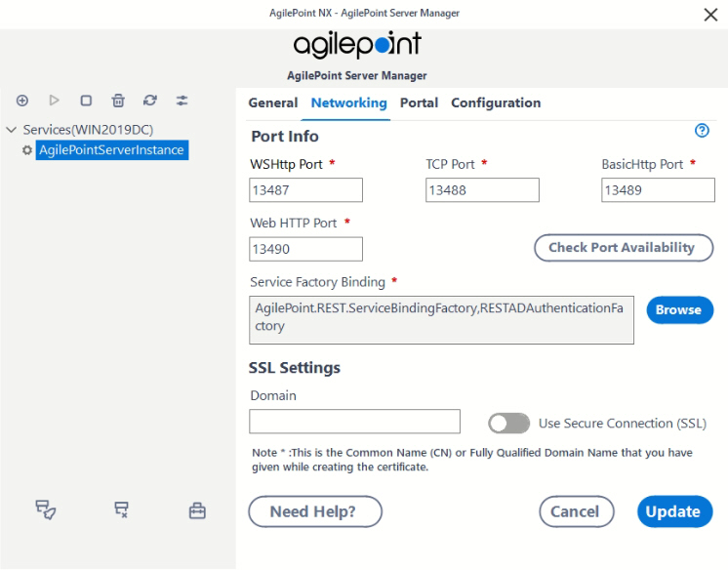The height and width of the screenshot is (570, 728).
Task: Focus the Web HTTP Port field
Action: tap(306, 249)
